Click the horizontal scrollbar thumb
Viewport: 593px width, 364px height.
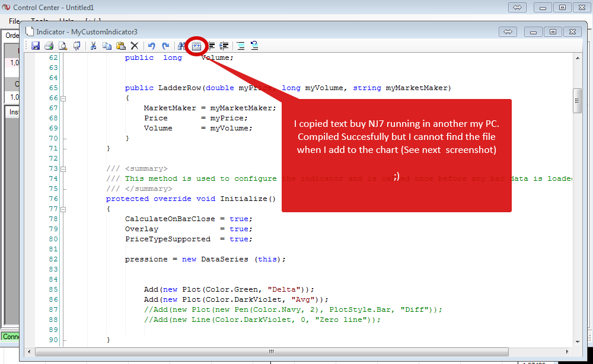pyautogui.click(x=272, y=352)
